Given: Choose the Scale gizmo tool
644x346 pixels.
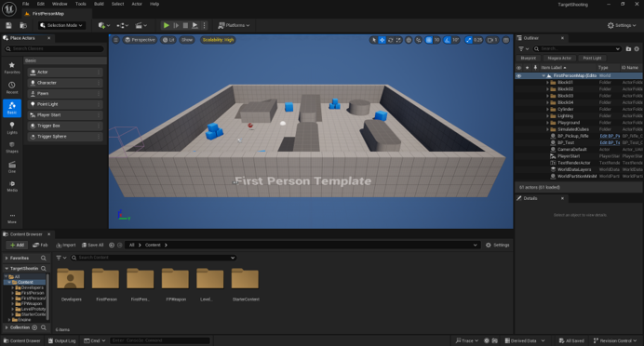Looking at the screenshot, I should point(398,40).
